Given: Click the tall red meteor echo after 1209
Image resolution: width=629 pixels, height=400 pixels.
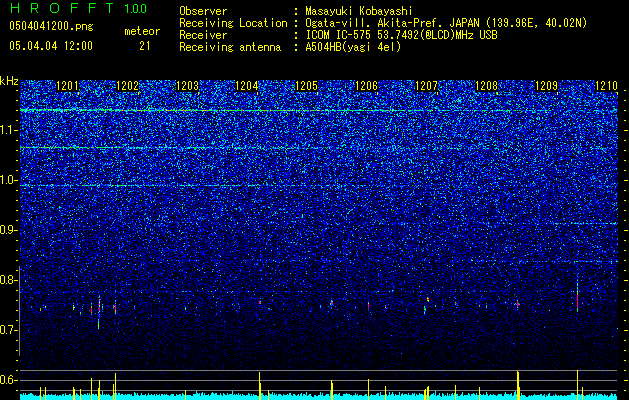Looking at the screenshot, I should point(577,296).
